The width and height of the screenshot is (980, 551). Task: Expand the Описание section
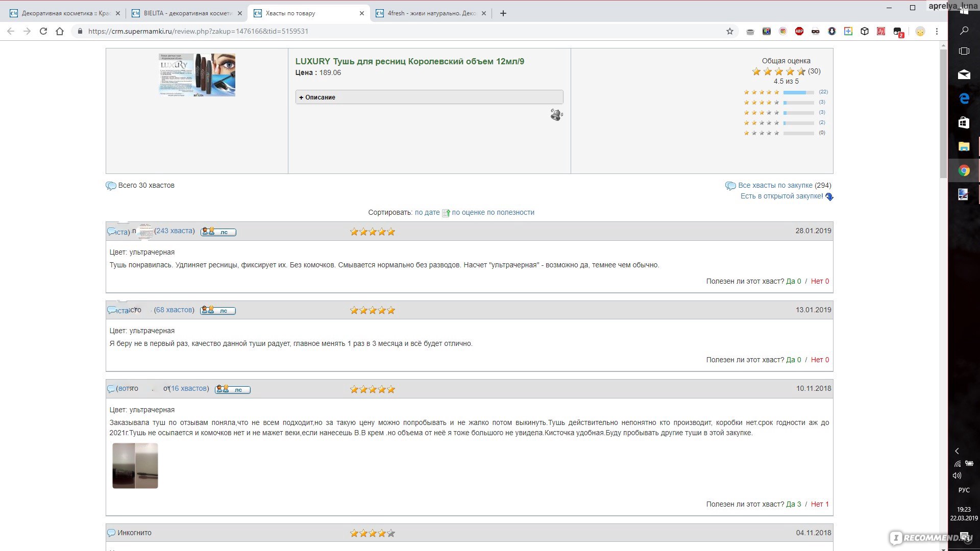tap(429, 97)
